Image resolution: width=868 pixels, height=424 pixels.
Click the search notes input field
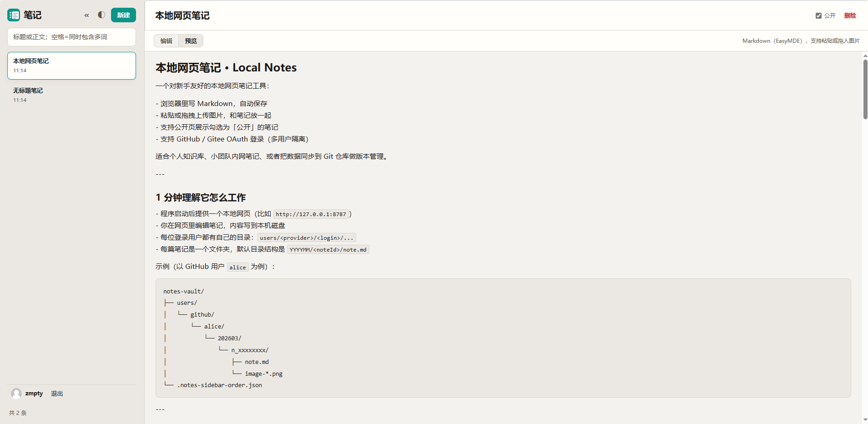(71, 37)
